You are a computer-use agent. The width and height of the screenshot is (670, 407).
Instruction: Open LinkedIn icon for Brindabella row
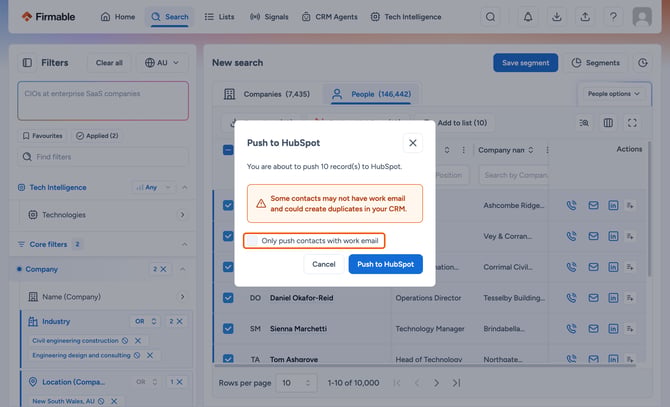613,328
